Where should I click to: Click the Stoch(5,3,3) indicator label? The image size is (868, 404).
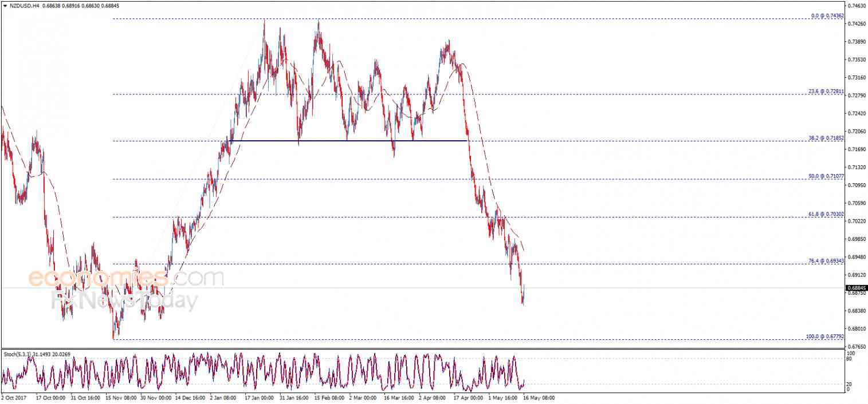click(19, 354)
